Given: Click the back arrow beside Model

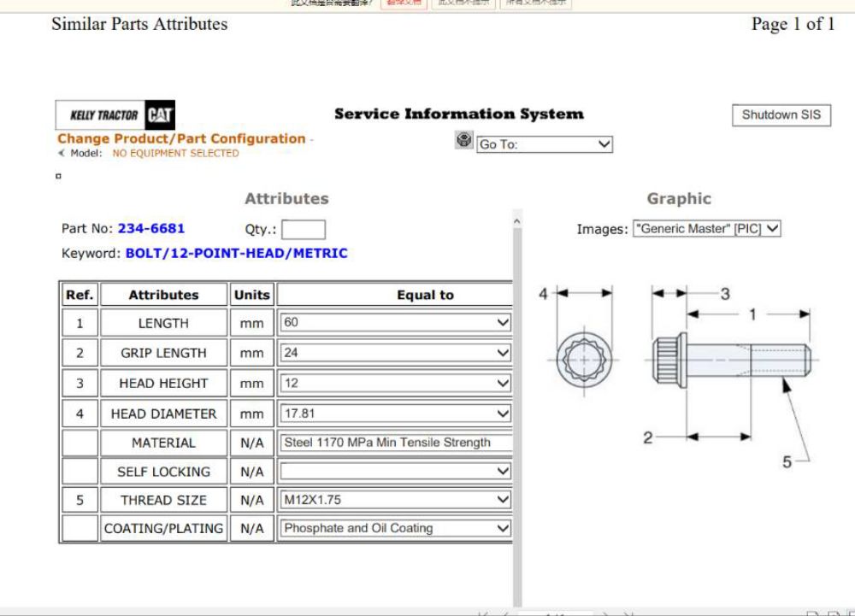Looking at the screenshot, I should tap(61, 153).
